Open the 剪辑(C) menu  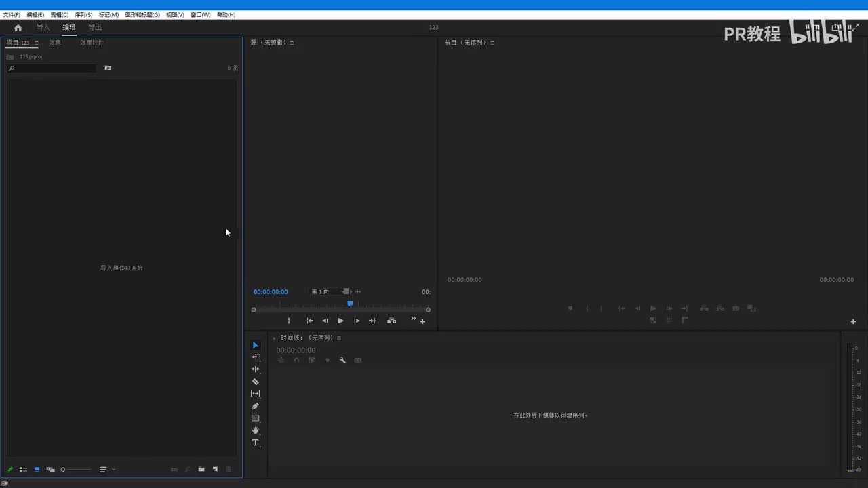60,15
